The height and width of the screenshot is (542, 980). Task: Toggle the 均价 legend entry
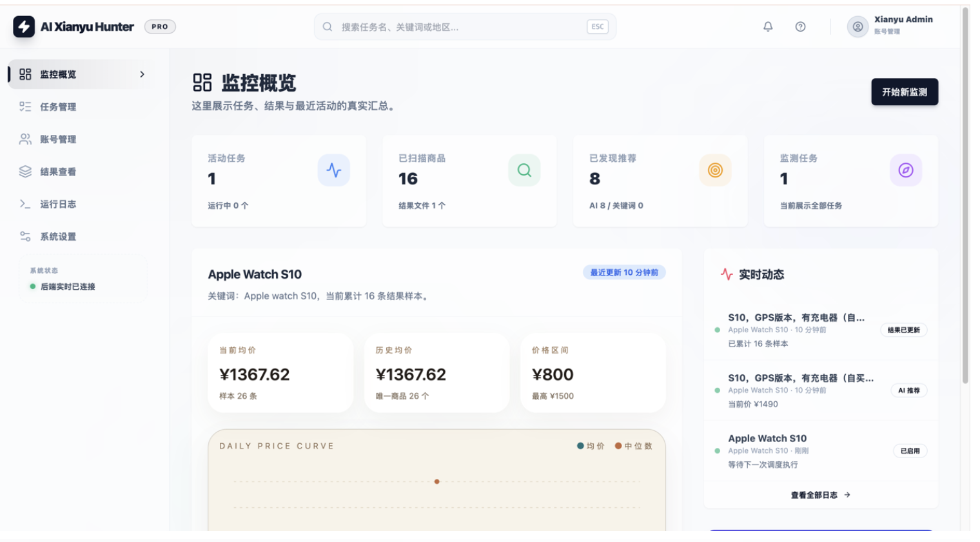coord(591,446)
